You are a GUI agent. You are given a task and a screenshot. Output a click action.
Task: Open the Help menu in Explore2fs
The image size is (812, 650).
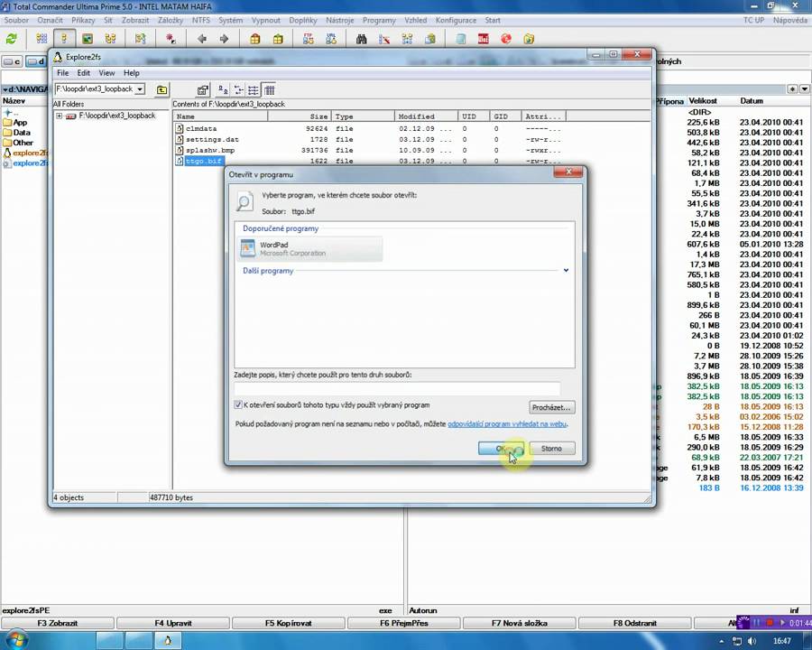coord(132,73)
